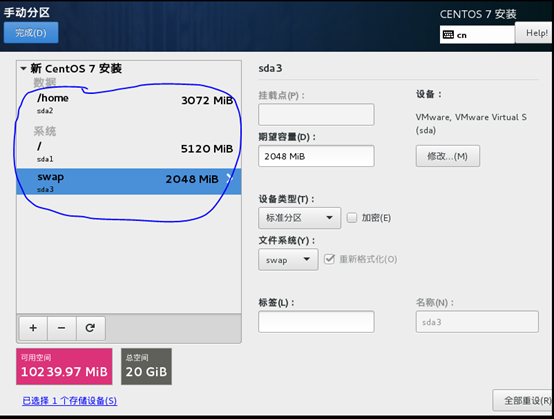Click the pink 可用空间 available space box
The width and height of the screenshot is (554, 419).
coord(64,366)
